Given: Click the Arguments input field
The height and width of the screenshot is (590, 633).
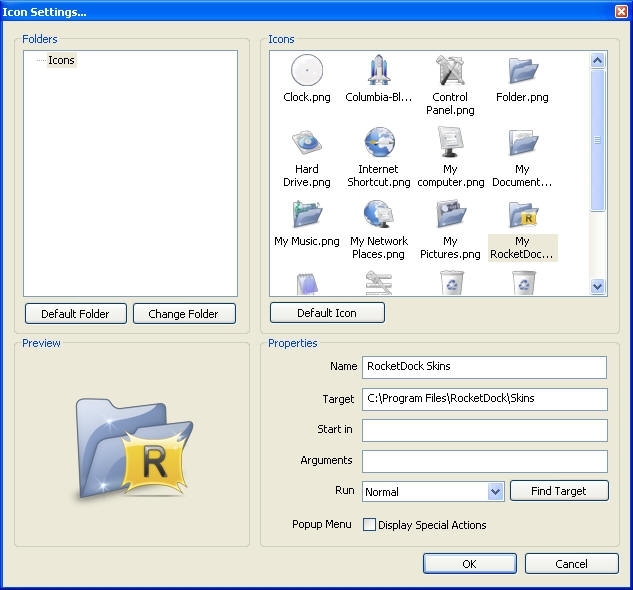Looking at the screenshot, I should (x=484, y=462).
